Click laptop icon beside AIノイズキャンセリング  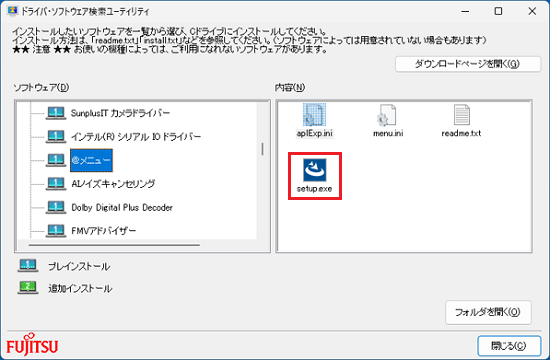[56, 184]
